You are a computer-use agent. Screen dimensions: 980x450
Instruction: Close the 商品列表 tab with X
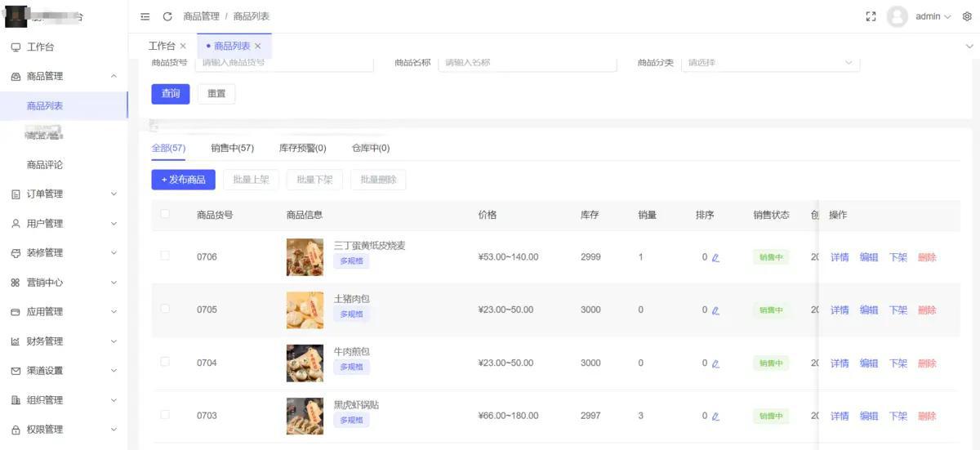pos(258,47)
